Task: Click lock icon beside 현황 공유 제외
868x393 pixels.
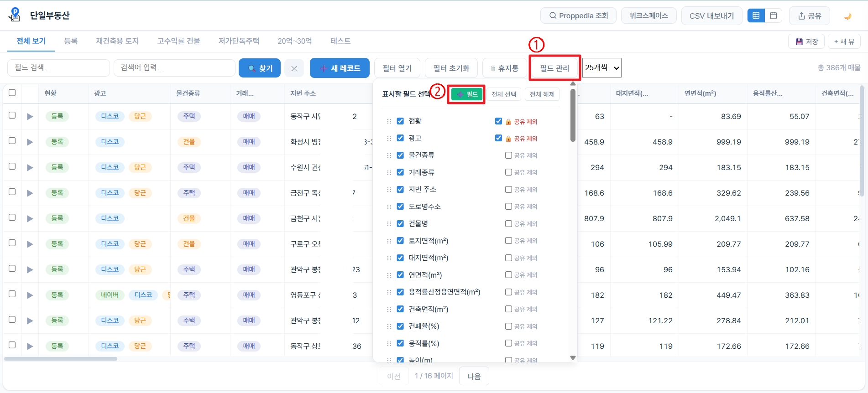Action: [508, 122]
